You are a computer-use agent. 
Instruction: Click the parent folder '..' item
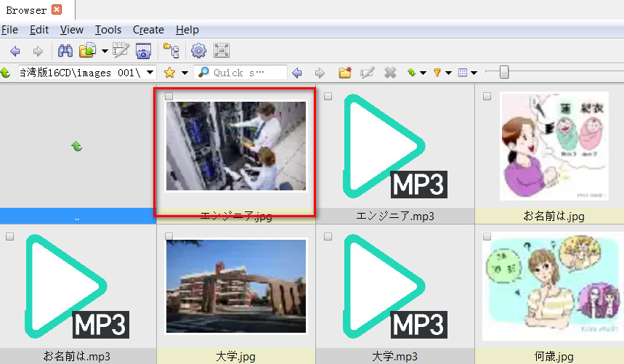[77, 217]
